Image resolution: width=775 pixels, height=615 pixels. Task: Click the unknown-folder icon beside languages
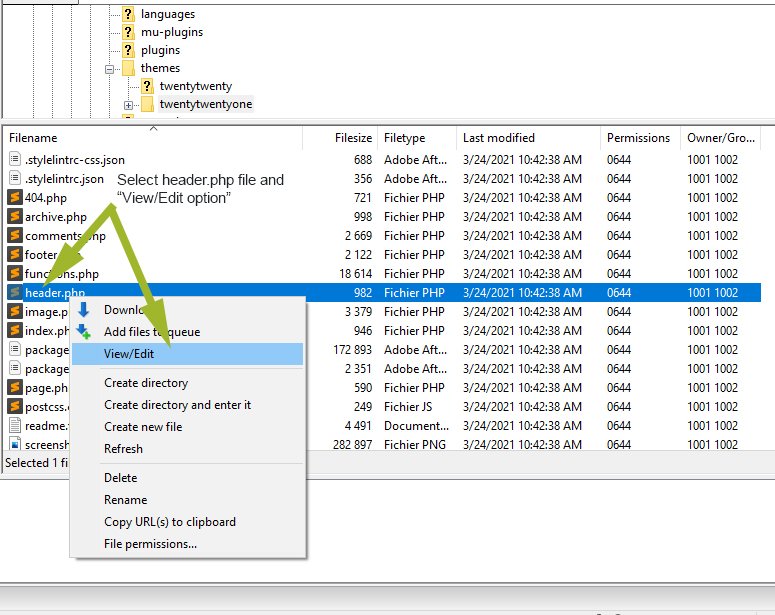128,14
